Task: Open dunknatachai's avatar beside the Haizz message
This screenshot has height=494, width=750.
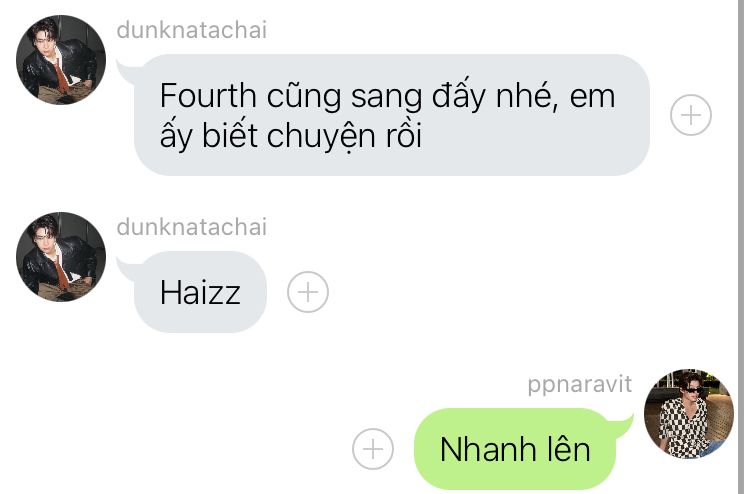Action: tap(61, 257)
